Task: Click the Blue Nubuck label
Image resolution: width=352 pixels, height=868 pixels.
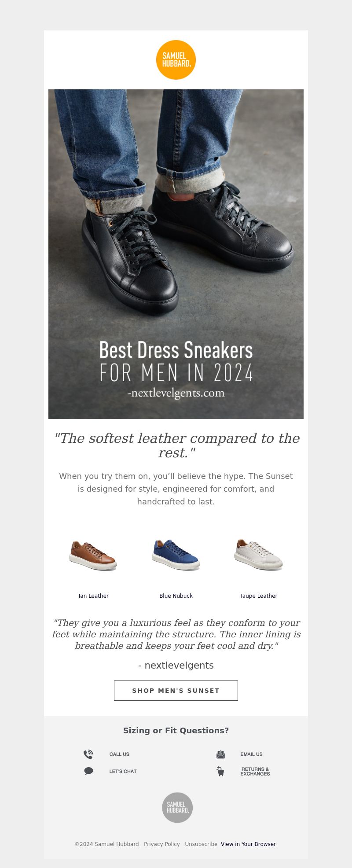Action: point(176,596)
